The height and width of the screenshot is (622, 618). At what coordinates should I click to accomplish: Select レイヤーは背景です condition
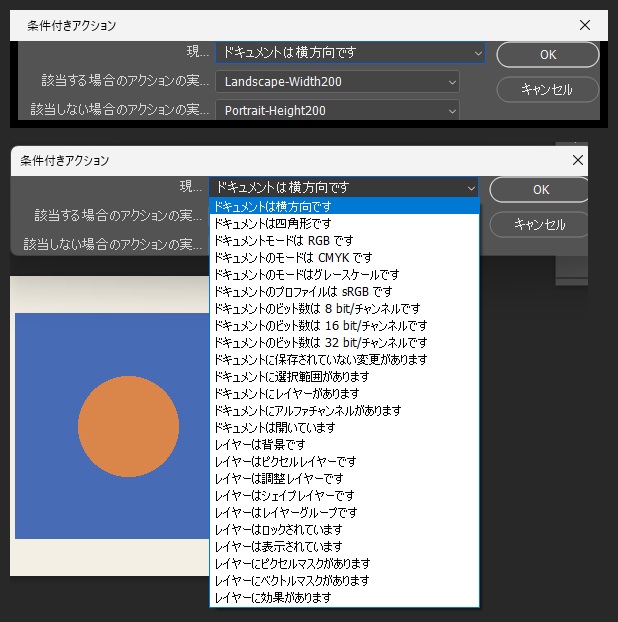[x=344, y=445]
